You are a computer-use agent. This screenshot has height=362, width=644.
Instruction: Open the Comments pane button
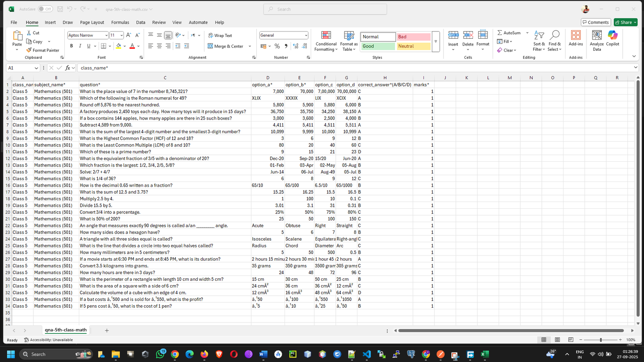click(x=596, y=23)
